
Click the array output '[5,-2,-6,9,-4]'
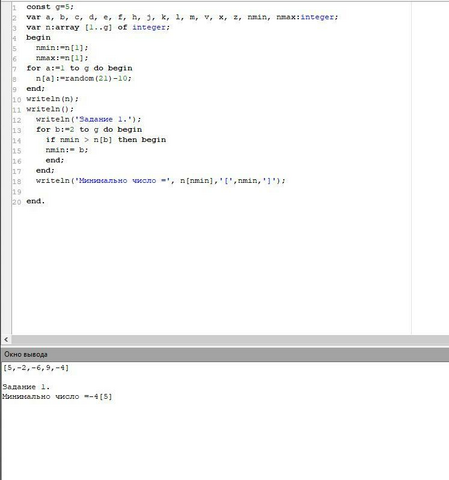point(36,368)
